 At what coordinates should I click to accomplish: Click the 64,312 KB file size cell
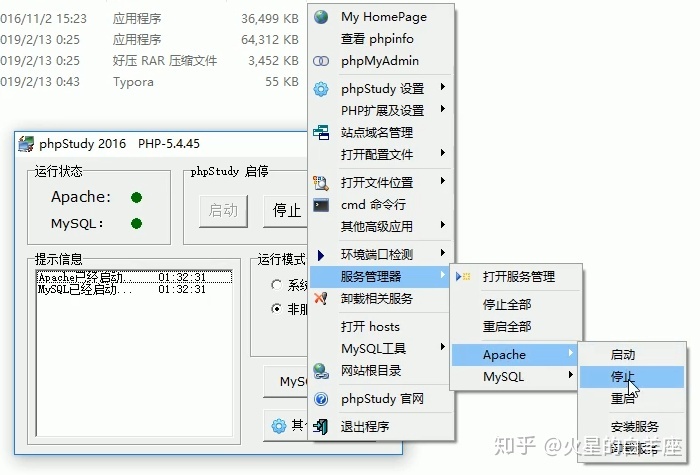(270, 40)
